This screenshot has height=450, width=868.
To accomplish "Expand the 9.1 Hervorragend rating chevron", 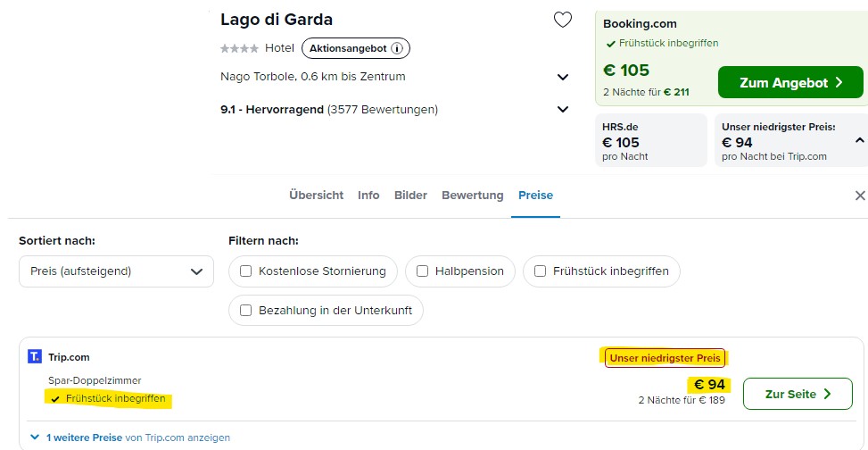I will 562,109.
